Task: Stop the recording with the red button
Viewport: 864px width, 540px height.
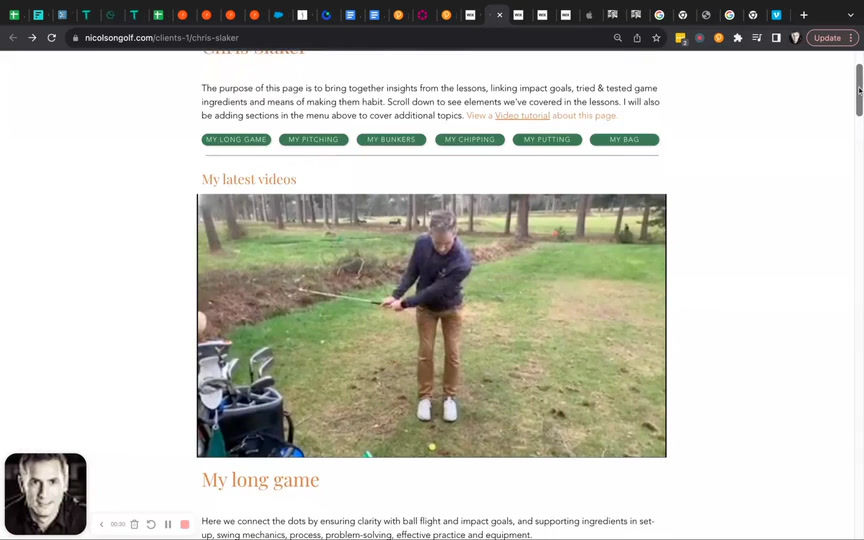Action: point(185,524)
